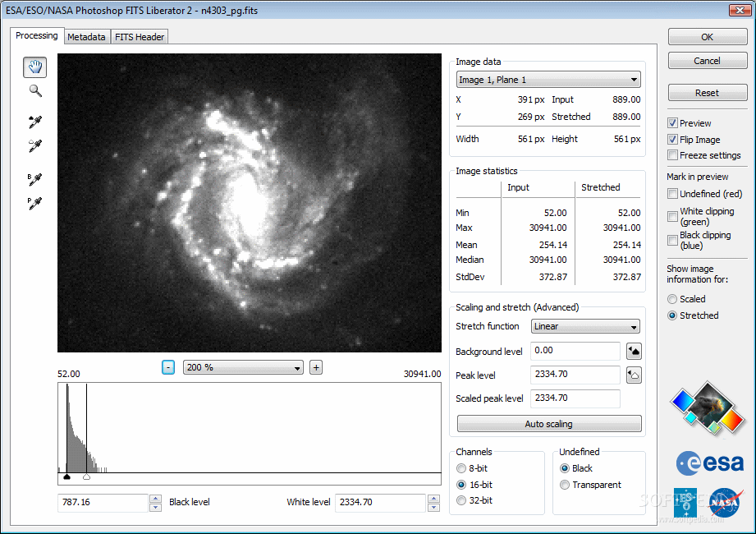Image resolution: width=756 pixels, height=534 pixels.
Task: Click the Reset button
Action: click(x=708, y=93)
